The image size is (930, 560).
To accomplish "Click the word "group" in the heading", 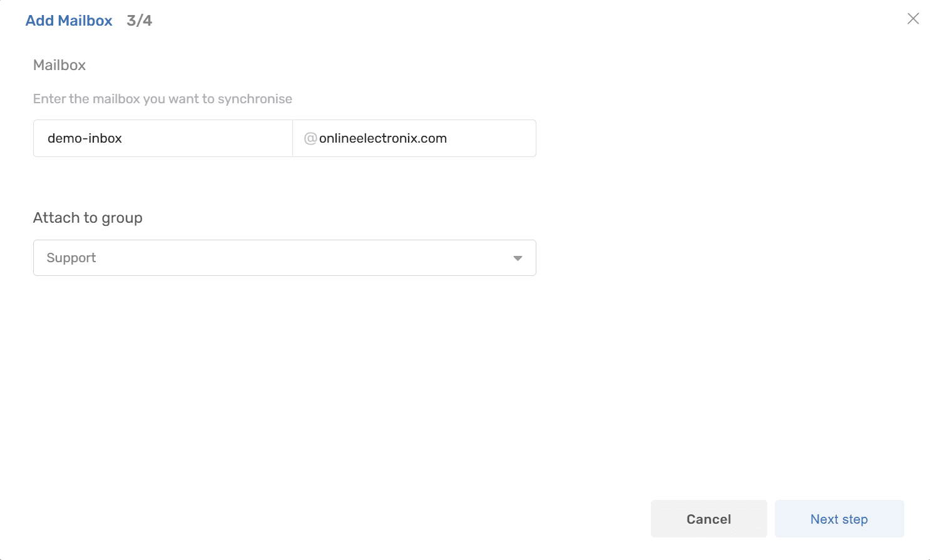I will [122, 218].
